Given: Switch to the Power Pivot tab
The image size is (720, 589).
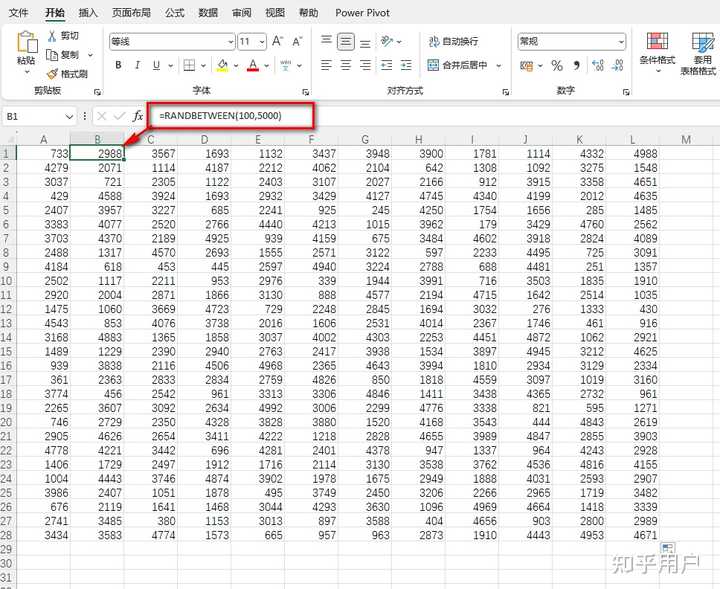Looking at the screenshot, I should [362, 13].
